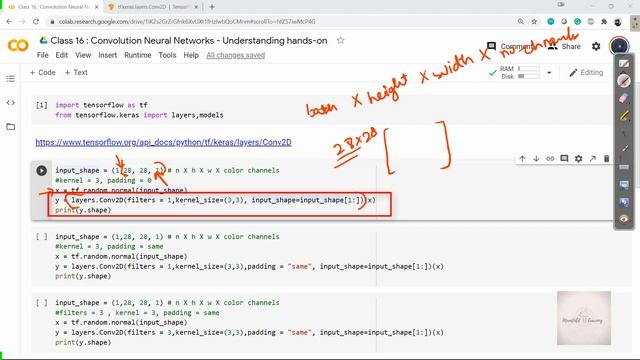
Task: Open the cell editor settings gear
Action: click(x=578, y=158)
